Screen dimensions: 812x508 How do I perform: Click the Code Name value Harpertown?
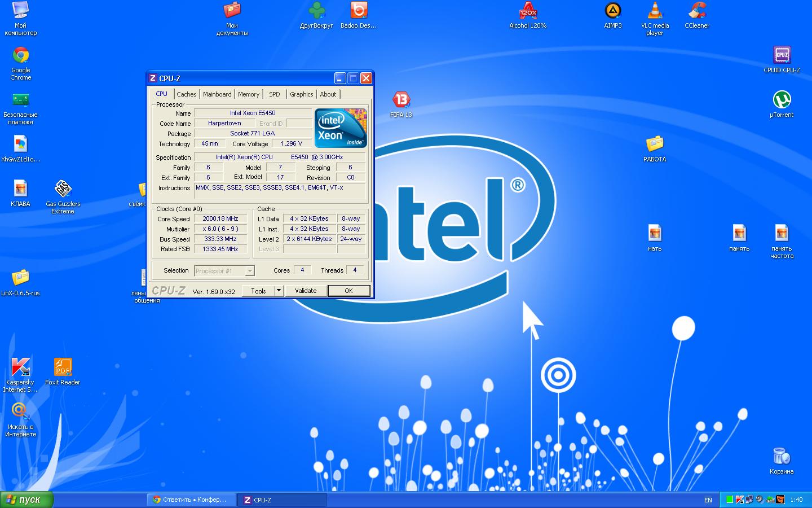tap(224, 123)
